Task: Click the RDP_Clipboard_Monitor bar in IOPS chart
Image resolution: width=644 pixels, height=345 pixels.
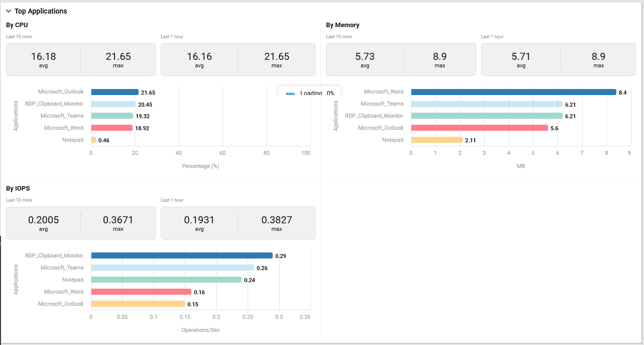Action: (x=181, y=256)
